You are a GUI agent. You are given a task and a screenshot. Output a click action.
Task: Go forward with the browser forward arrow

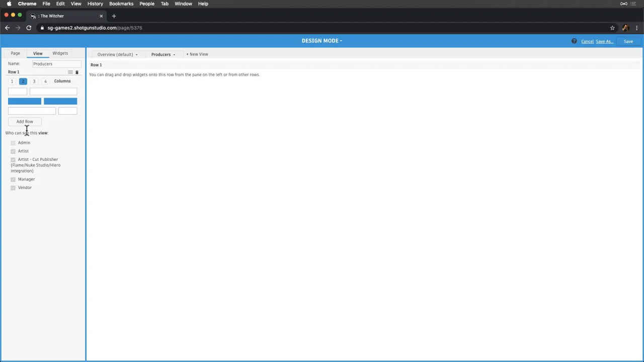18,28
